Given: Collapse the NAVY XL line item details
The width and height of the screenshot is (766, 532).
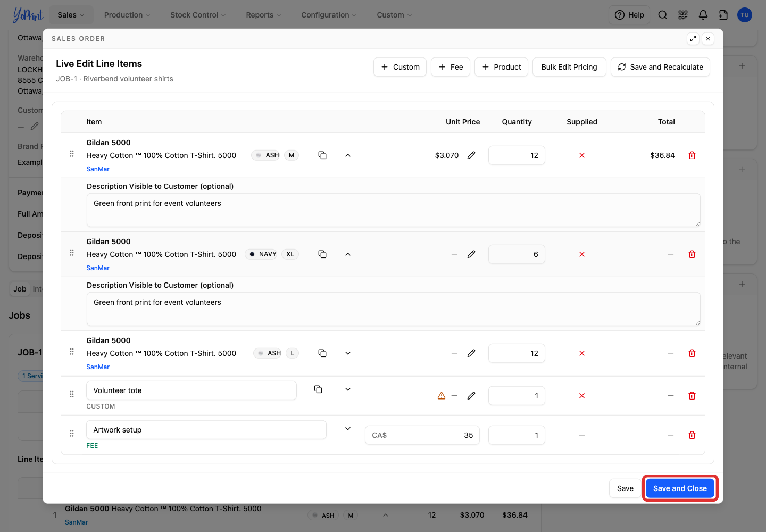Looking at the screenshot, I should coord(348,254).
